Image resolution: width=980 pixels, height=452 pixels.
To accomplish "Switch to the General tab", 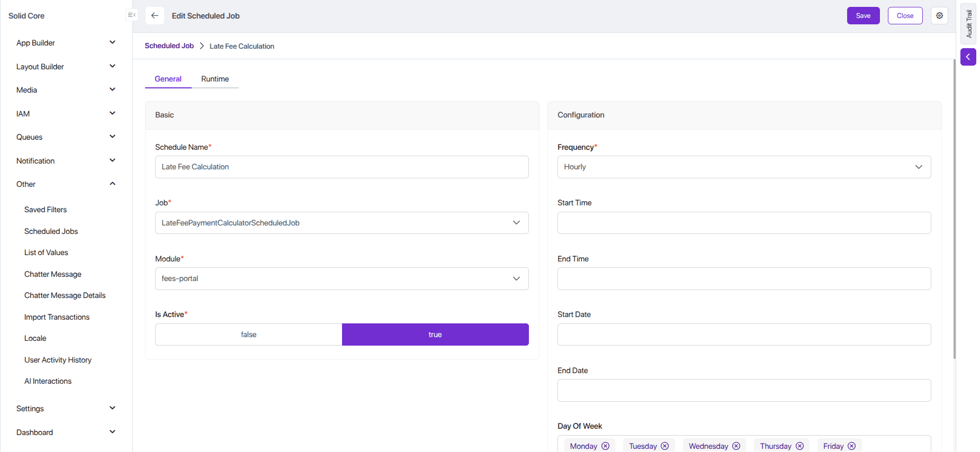I will 168,79.
